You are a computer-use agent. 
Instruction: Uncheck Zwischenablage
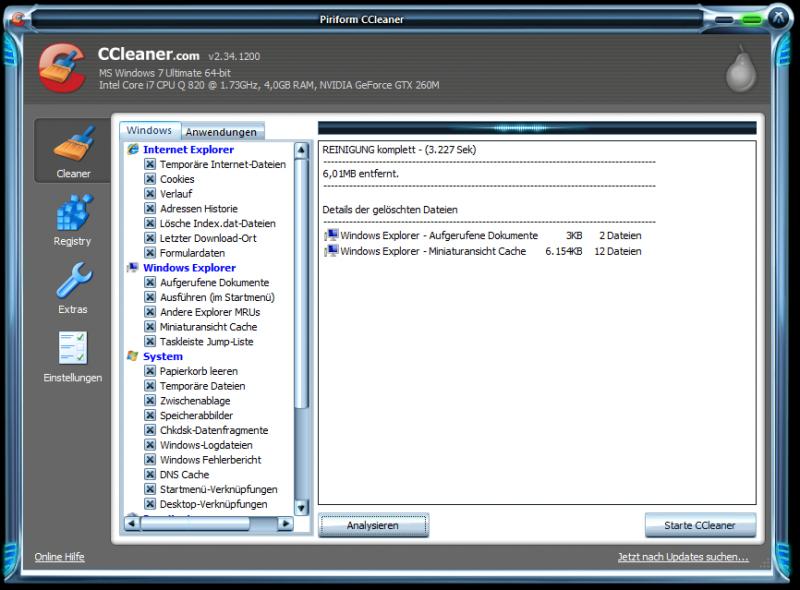(149, 400)
